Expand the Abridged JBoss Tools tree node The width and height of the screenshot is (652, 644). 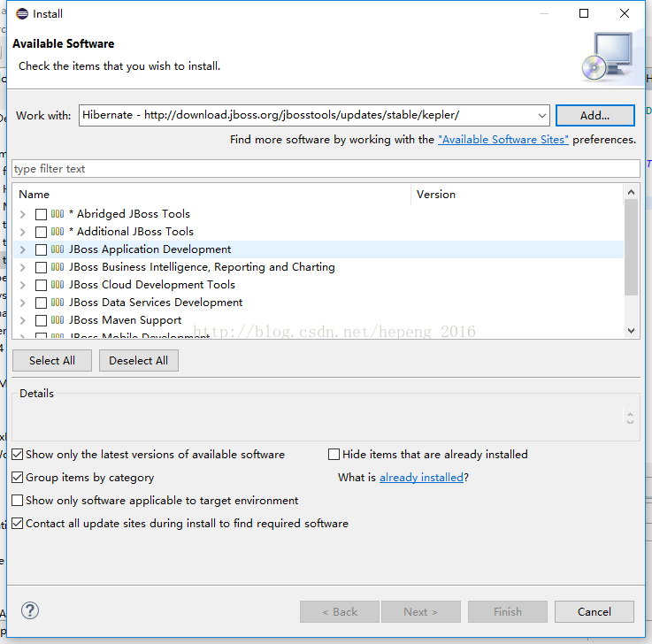coord(23,214)
